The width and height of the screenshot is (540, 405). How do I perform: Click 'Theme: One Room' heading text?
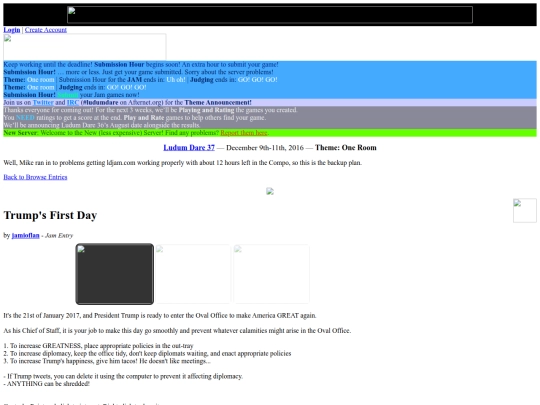pos(345,148)
